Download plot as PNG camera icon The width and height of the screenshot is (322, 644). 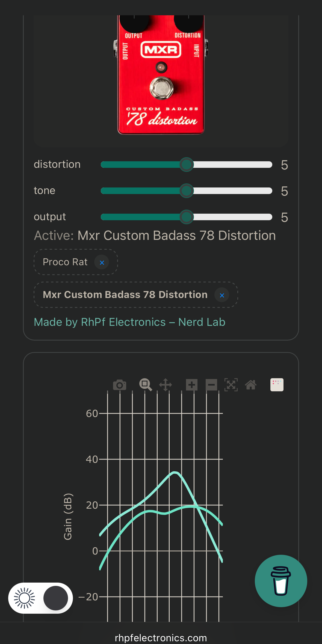coord(119,385)
